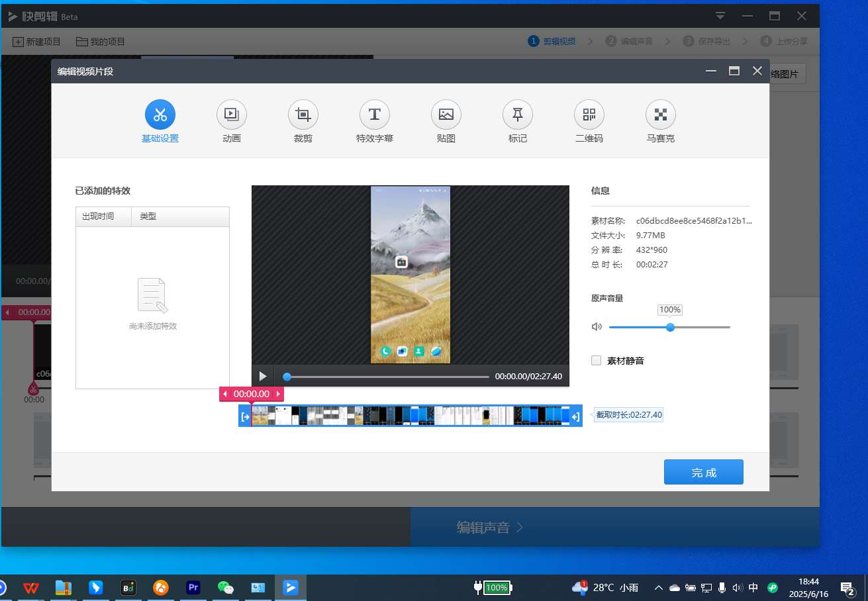Select the 马赛克 mosaic tool
The width and height of the screenshot is (868, 601).
tap(661, 115)
